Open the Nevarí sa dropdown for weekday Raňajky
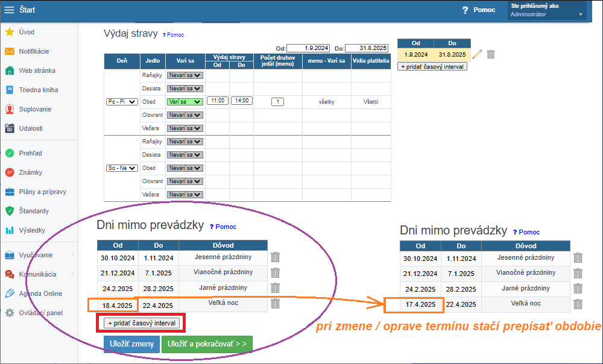This screenshot has height=364, width=603. 185,75
